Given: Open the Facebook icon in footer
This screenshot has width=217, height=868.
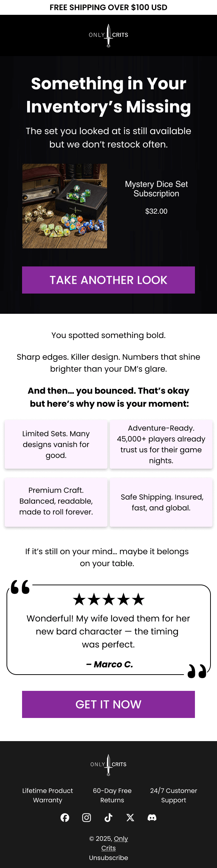Looking at the screenshot, I should click(x=65, y=818).
